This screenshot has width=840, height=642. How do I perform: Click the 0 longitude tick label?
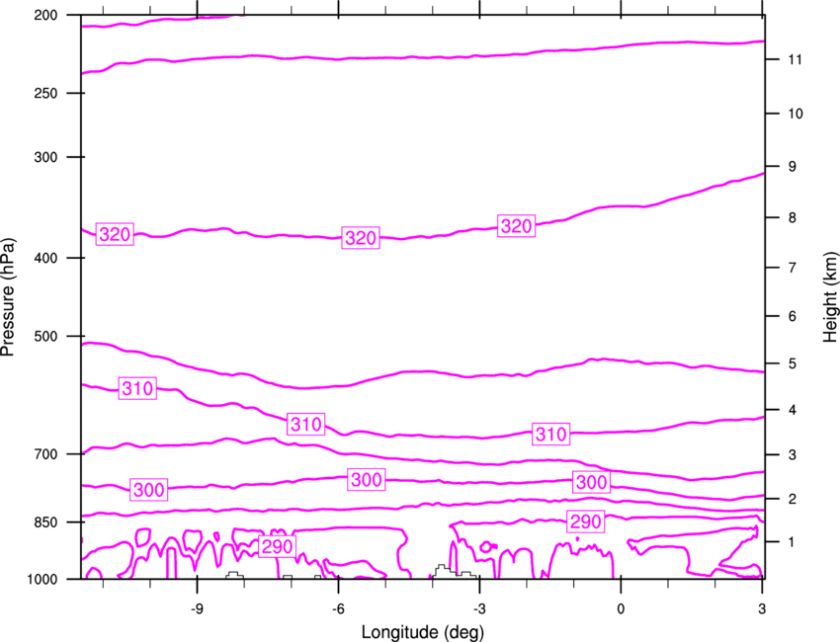[x=621, y=609]
